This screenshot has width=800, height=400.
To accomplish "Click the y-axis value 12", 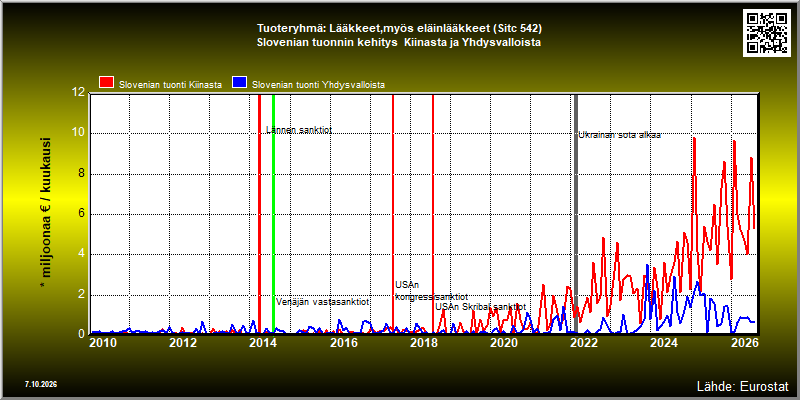I will click(78, 93).
